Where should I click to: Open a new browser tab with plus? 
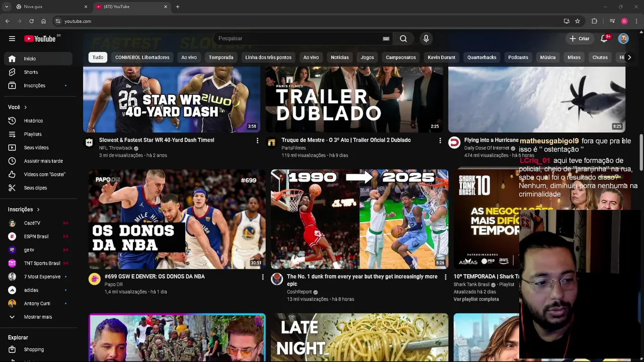pyautogui.click(x=178, y=7)
